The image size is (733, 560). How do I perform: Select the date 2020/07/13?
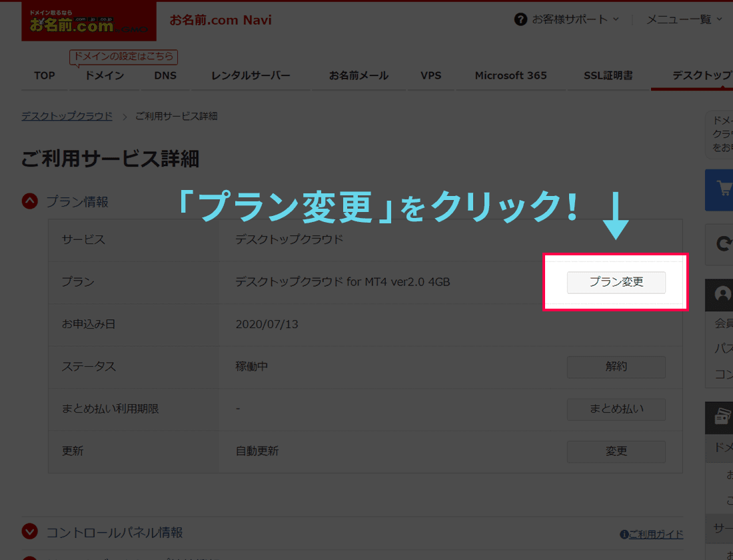tap(267, 324)
